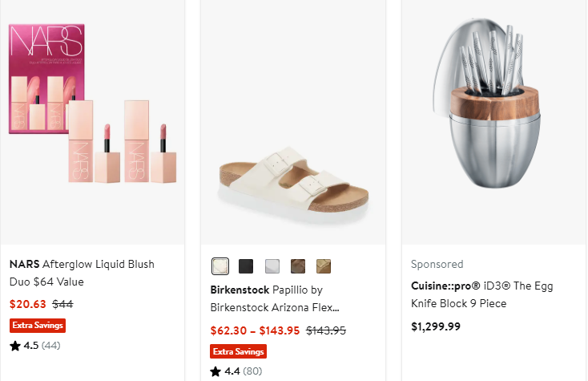The image size is (588, 381).
Task: Click the star rating icon under NARS blush
Action: pos(15,346)
